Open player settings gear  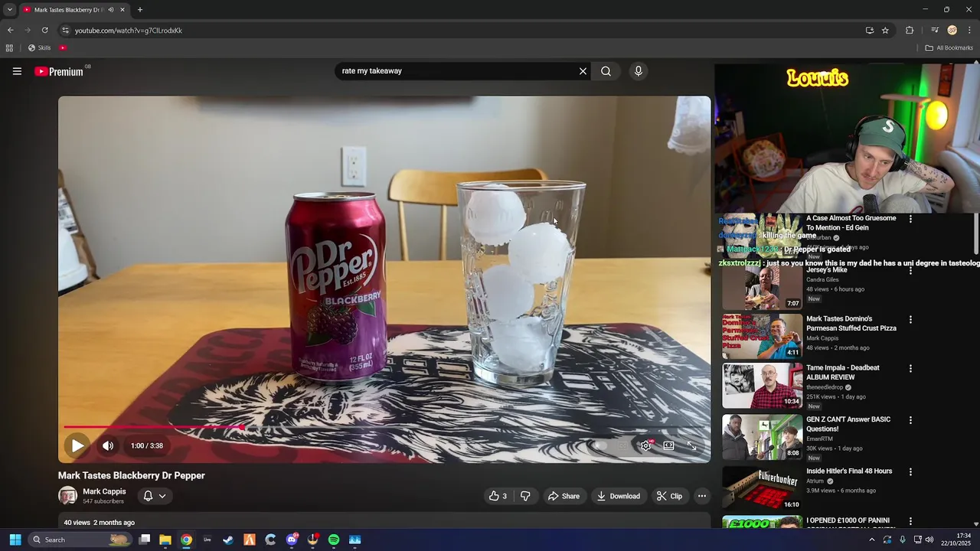click(647, 445)
